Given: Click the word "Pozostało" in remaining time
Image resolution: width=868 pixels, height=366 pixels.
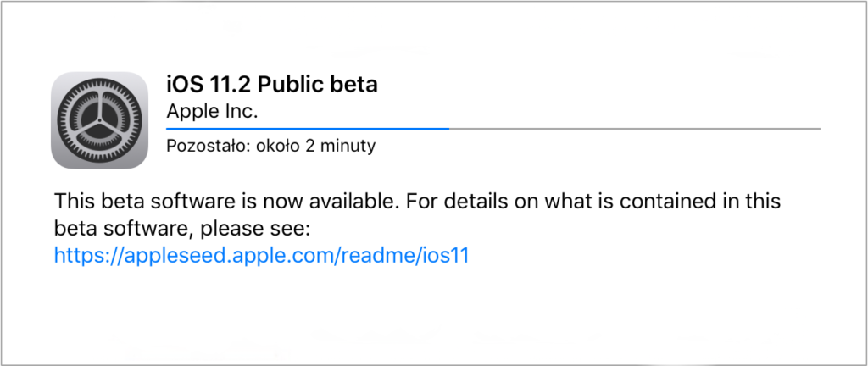Looking at the screenshot, I should [202, 146].
